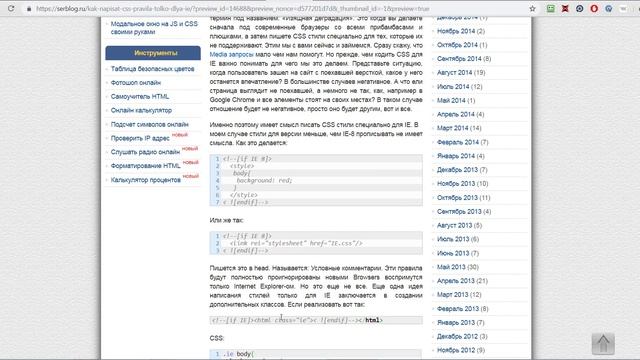The width and height of the screenshot is (640, 360).
Task: Open Модальное окно на JS и CSS link
Action: click(x=154, y=28)
